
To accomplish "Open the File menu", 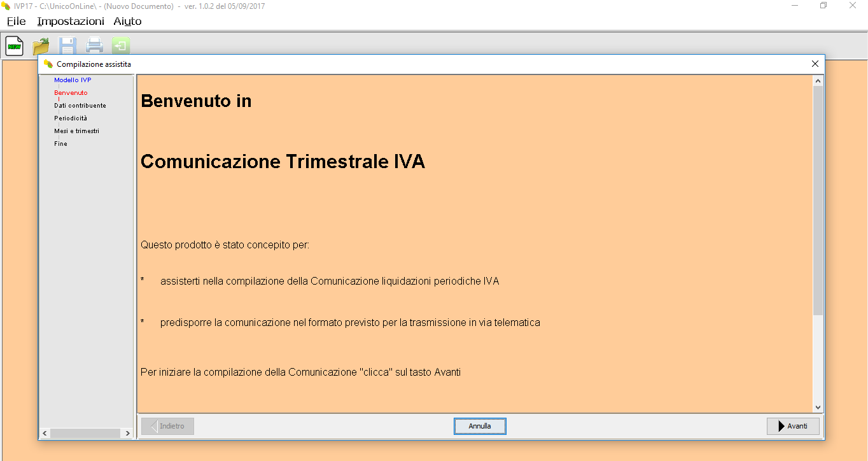I will tap(17, 22).
